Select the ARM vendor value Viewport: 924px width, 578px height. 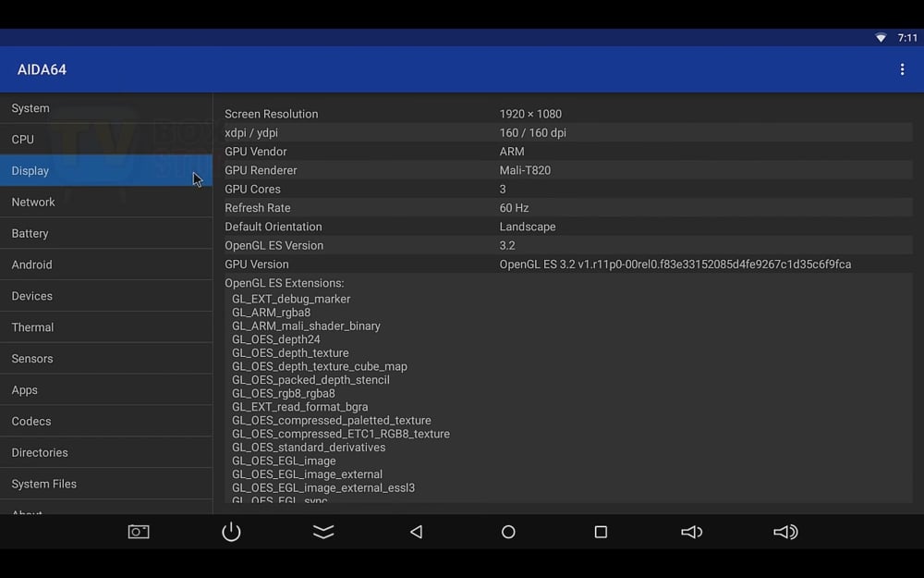point(512,152)
